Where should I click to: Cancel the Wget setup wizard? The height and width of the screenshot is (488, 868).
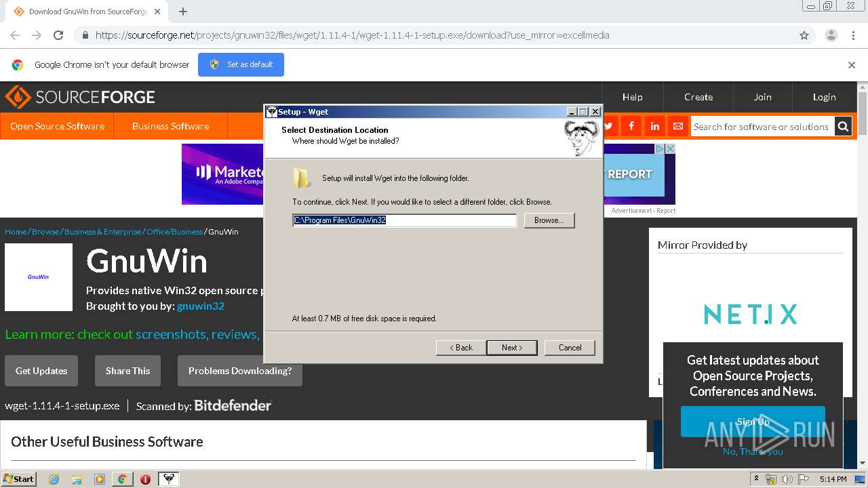[570, 348]
